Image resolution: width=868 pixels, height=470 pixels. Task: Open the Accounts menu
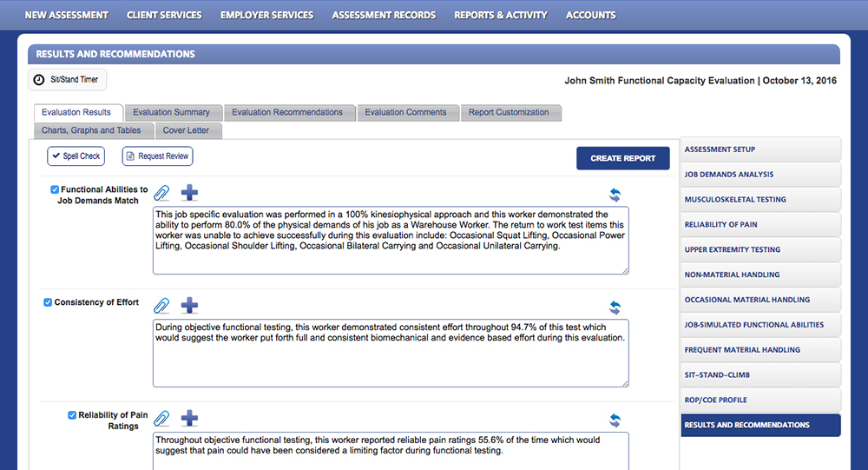point(590,15)
